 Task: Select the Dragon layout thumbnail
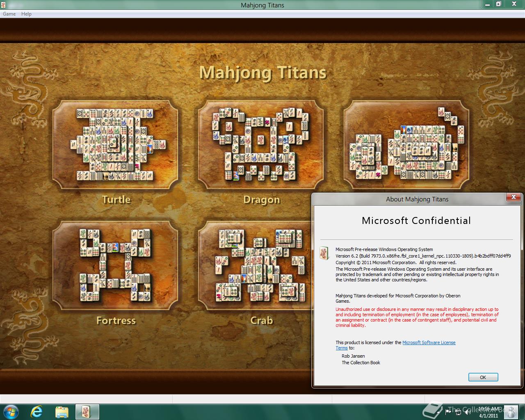pos(261,144)
